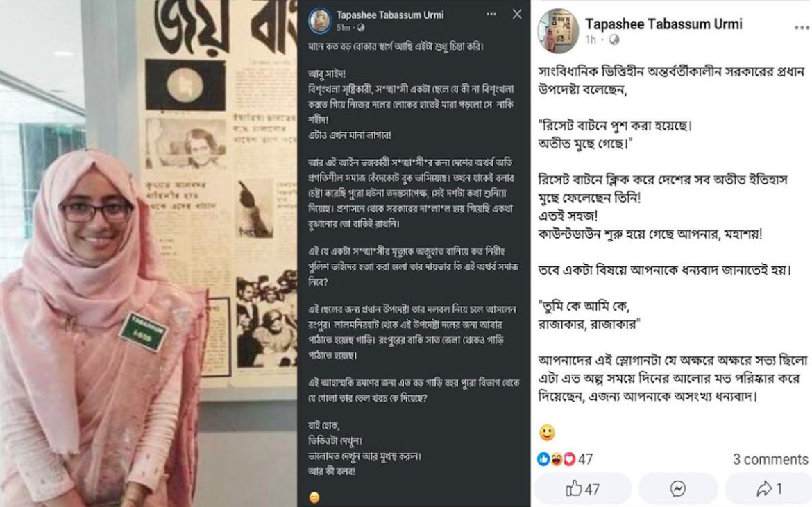Click the emoji at the dark post bottom

pos(314,497)
